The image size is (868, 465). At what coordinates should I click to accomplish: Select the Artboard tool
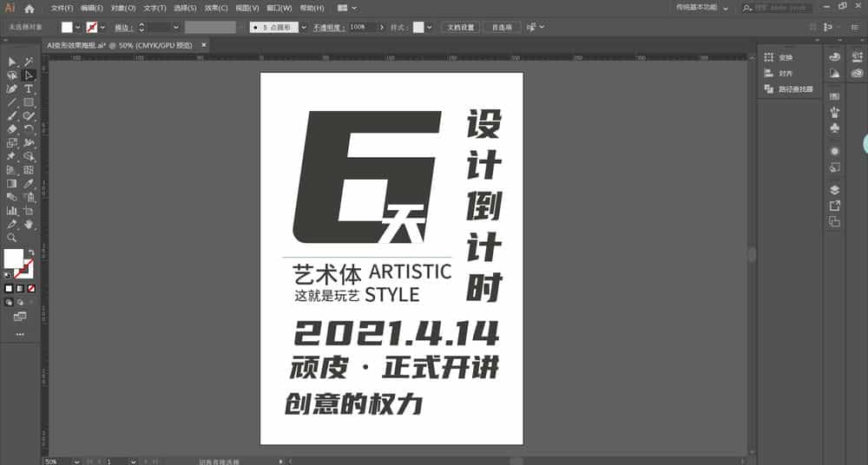(29, 210)
